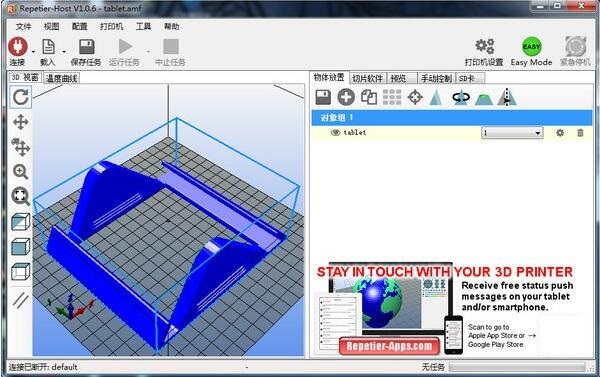Screen dimensions: 600x377
Task: Select the Rotate view tool
Action: pos(21,97)
